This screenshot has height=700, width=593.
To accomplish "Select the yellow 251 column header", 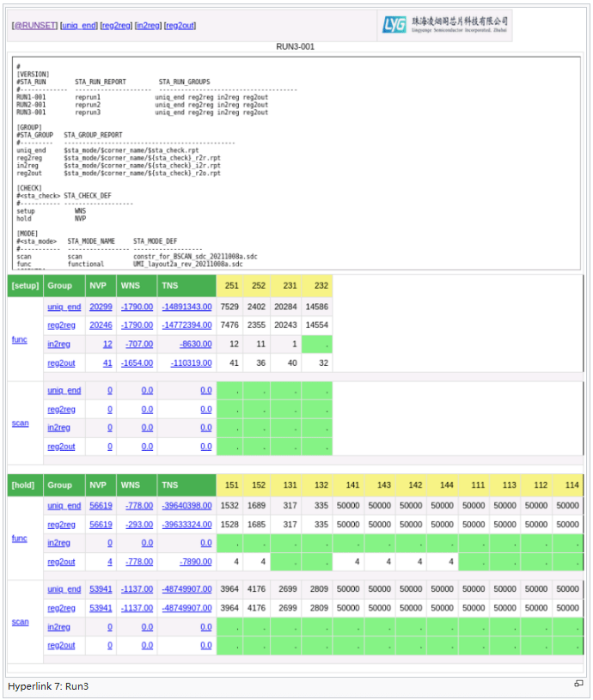I will coord(231,285).
